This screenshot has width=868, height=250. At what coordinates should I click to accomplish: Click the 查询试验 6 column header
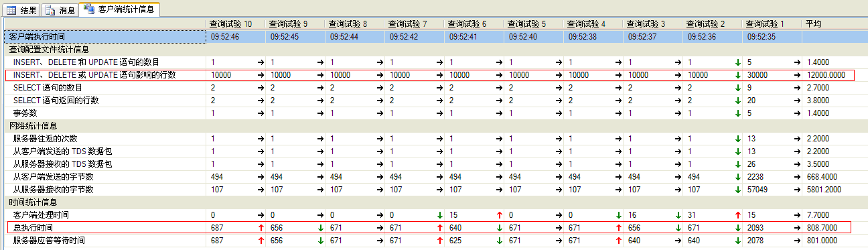474,23
